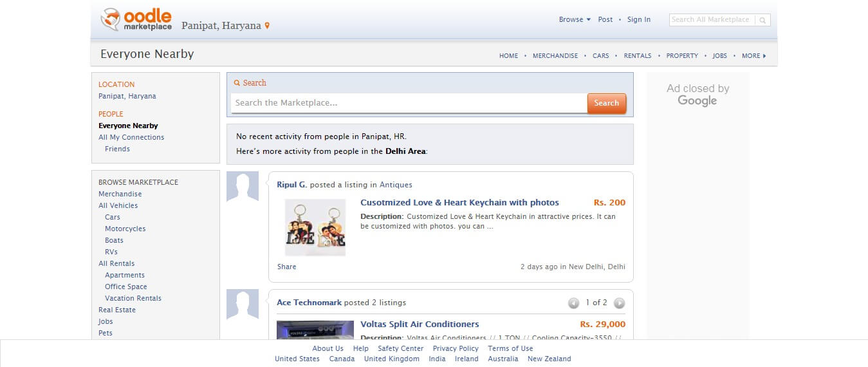Browse Office Space category
Viewport: 868px width, 367px height.
pos(126,287)
